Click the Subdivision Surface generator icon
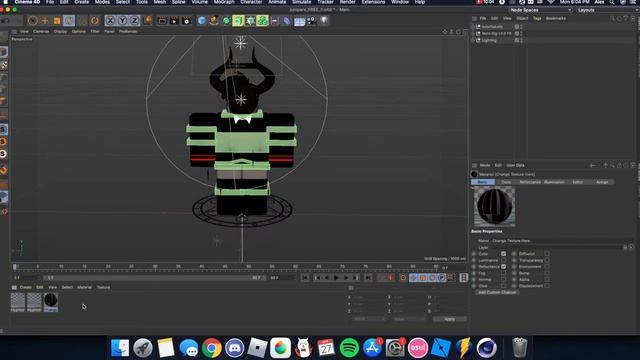The image size is (640, 360). 226,20
